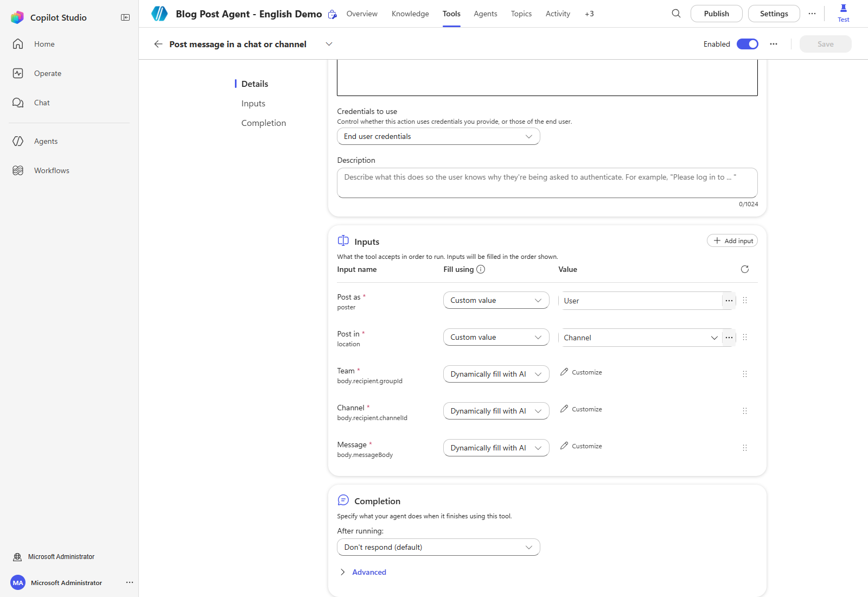
Task: Open account options beside Microsoft Administrator
Action: 130,582
